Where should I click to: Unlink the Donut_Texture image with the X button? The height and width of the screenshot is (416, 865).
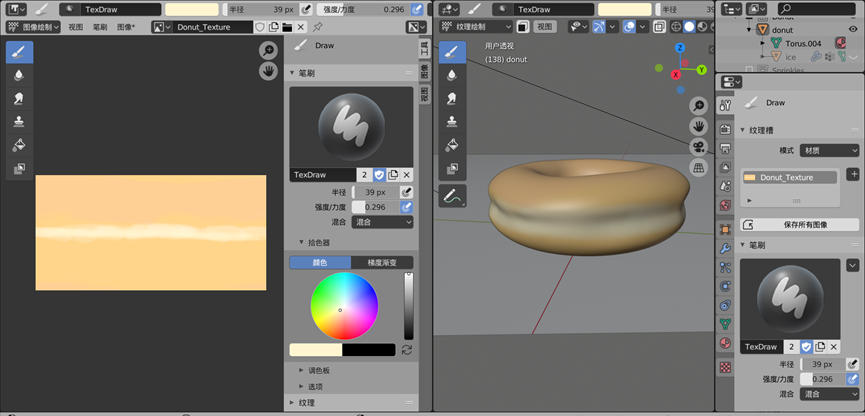301,27
